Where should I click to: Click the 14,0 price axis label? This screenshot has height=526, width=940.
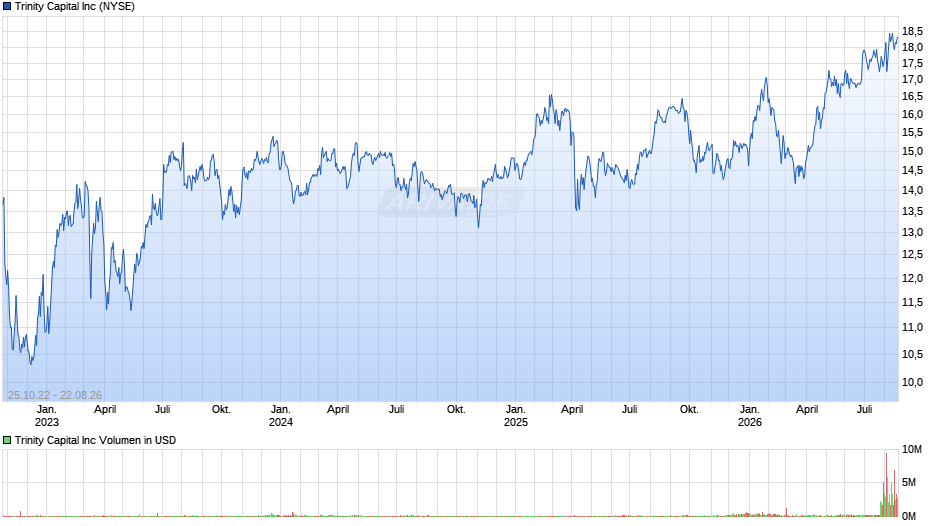click(x=912, y=191)
